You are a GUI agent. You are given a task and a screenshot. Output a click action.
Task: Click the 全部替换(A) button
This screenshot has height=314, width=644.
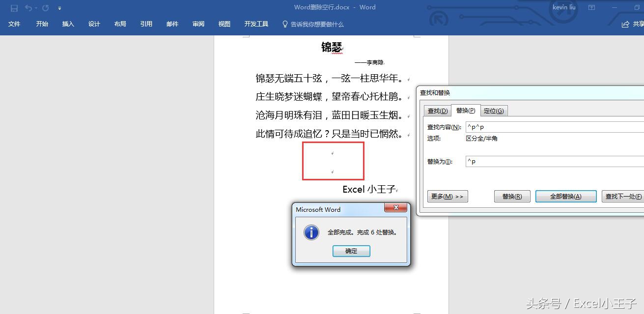click(566, 197)
